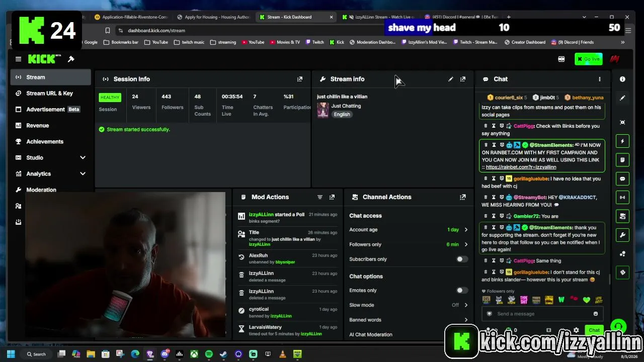Image resolution: width=644 pixels, height=362 pixels.
Task: Pop out the Channel Actions panel
Action: [x=463, y=197]
